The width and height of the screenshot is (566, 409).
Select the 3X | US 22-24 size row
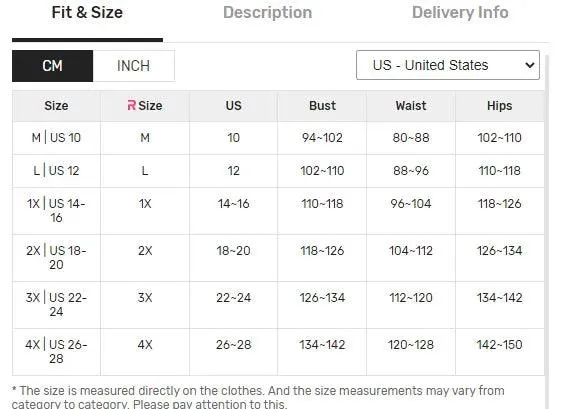(x=278, y=305)
